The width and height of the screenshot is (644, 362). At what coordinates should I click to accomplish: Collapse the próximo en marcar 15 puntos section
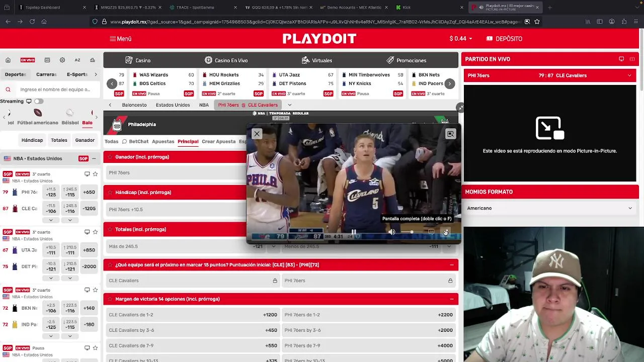[451, 265]
